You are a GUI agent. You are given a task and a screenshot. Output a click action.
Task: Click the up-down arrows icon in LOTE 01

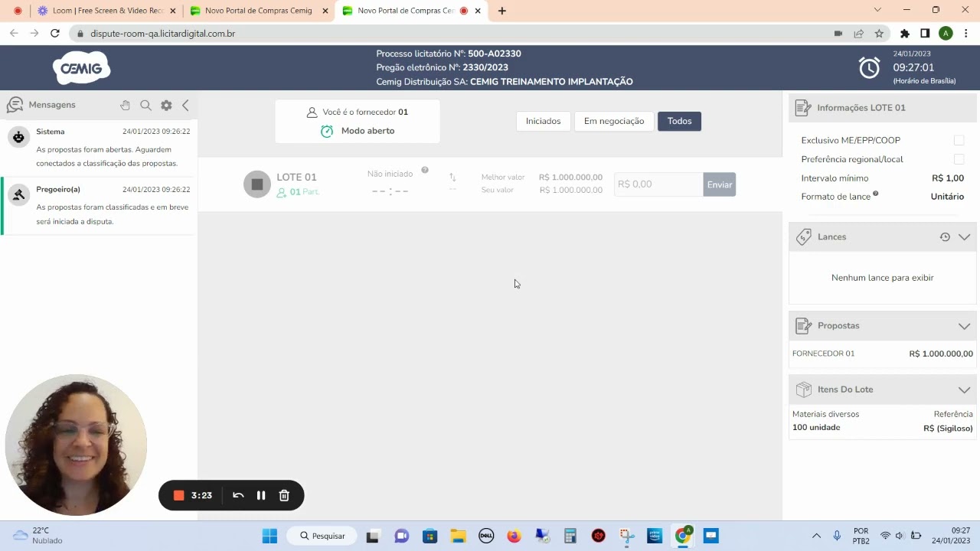click(x=452, y=178)
